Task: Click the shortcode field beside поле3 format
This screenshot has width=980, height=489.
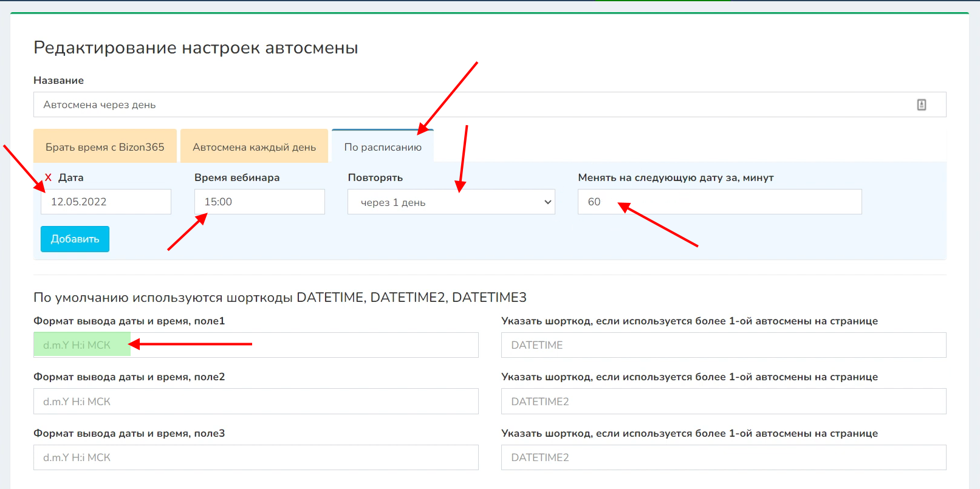Action: pyautogui.click(x=723, y=457)
